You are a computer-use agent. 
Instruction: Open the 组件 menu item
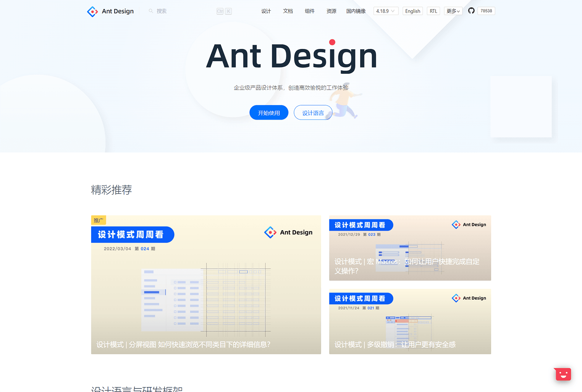tap(310, 11)
